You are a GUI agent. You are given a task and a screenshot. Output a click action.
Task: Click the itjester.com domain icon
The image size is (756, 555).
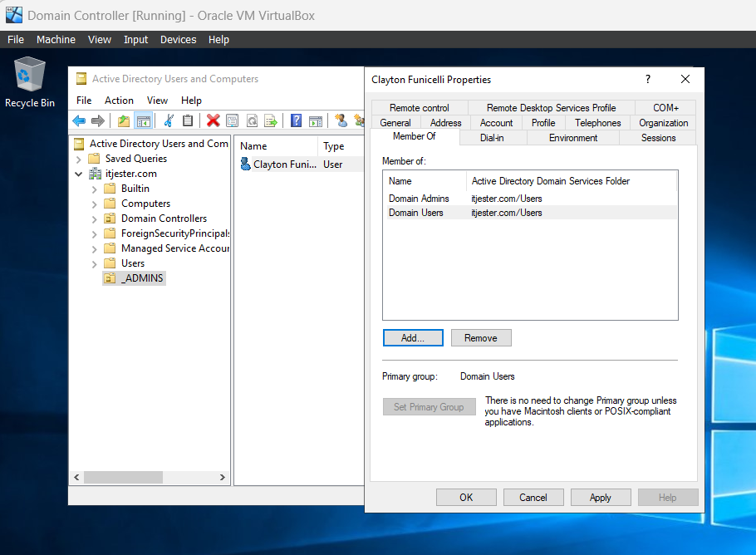tap(96, 174)
